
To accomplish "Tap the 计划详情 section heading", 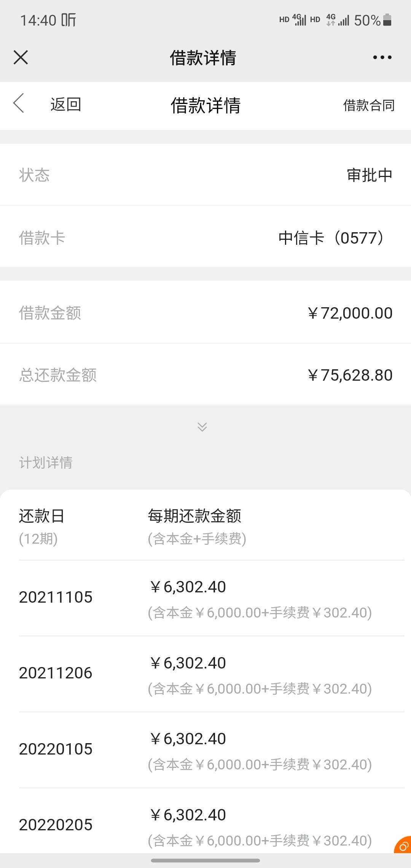I will [46, 463].
